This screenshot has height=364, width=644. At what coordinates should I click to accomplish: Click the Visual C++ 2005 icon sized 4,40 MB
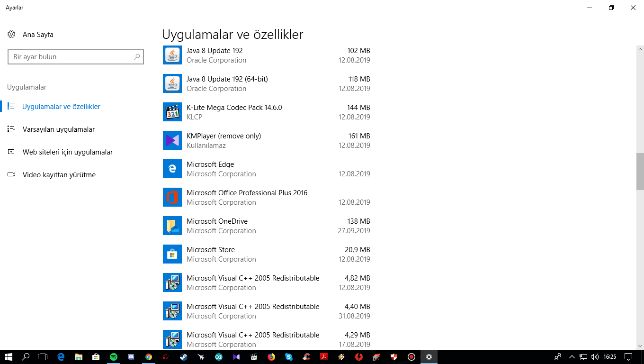pyautogui.click(x=172, y=311)
